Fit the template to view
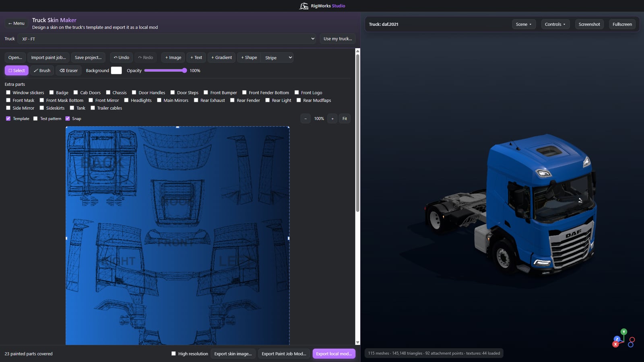 click(x=345, y=119)
